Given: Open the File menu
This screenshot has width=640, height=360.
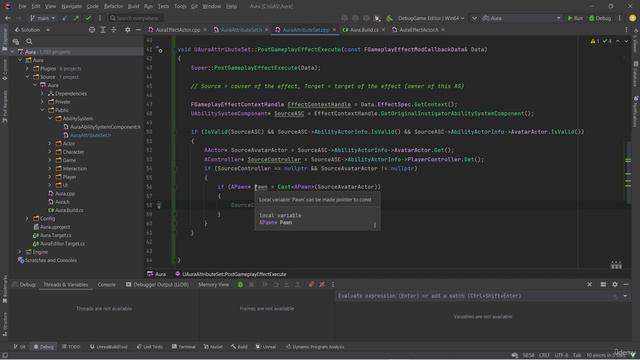Looking at the screenshot, I should 22,7.
